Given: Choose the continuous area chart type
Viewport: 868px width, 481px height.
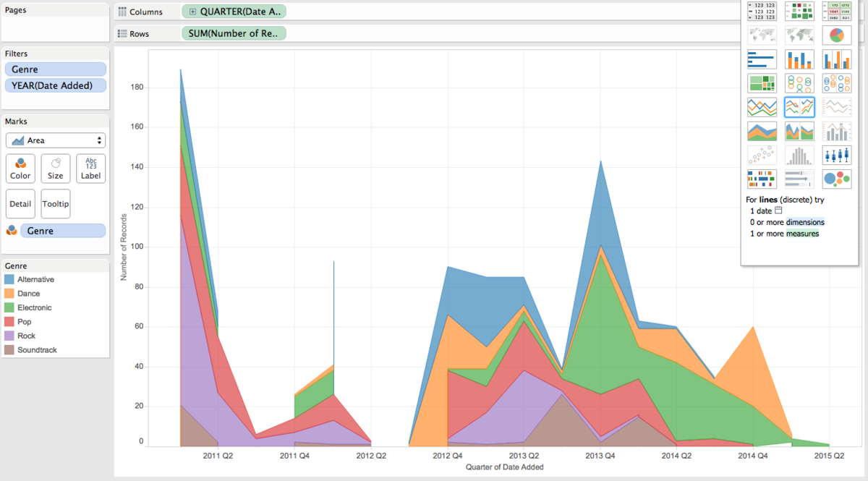Looking at the screenshot, I should (762, 131).
